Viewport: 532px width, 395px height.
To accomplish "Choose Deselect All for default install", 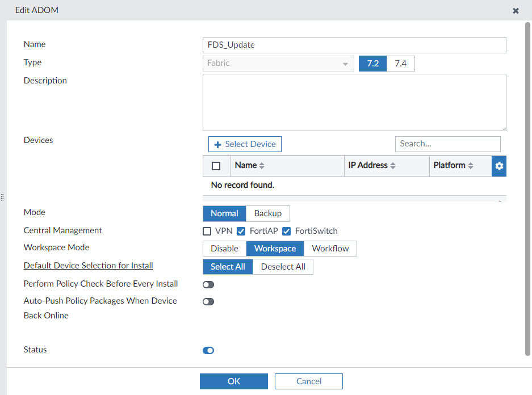I will pos(283,267).
